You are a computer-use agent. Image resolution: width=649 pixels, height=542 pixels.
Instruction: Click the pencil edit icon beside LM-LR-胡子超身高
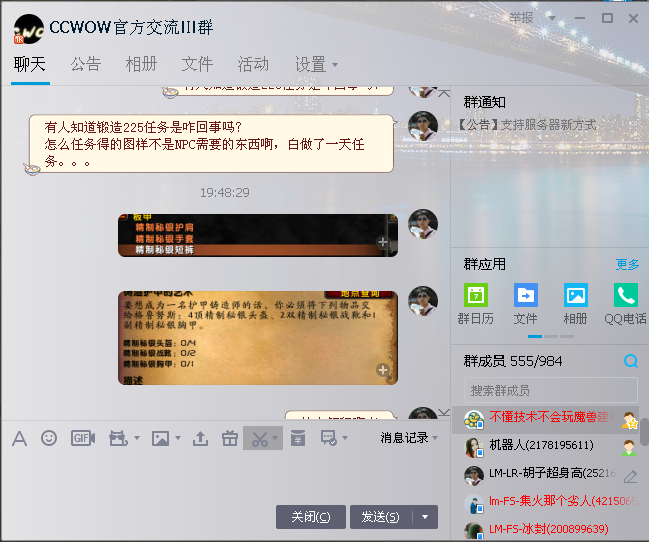630,476
